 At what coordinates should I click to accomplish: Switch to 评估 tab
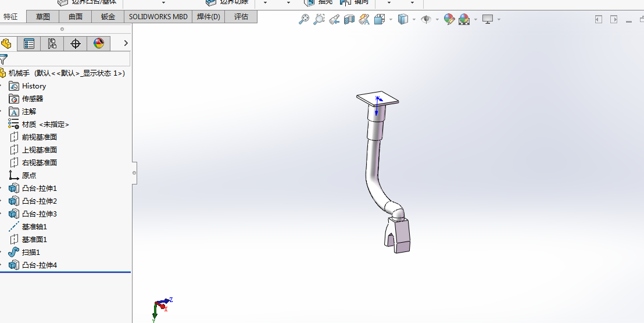[x=241, y=17]
